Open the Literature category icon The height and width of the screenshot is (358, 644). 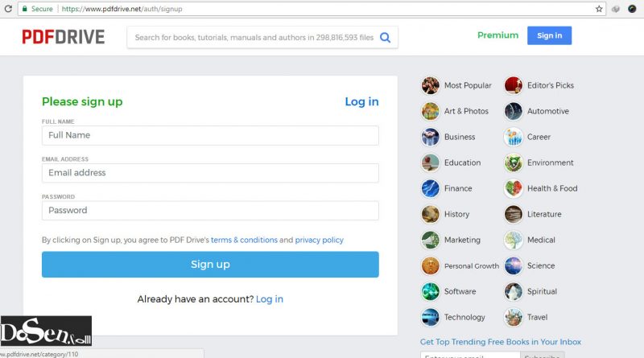point(514,214)
